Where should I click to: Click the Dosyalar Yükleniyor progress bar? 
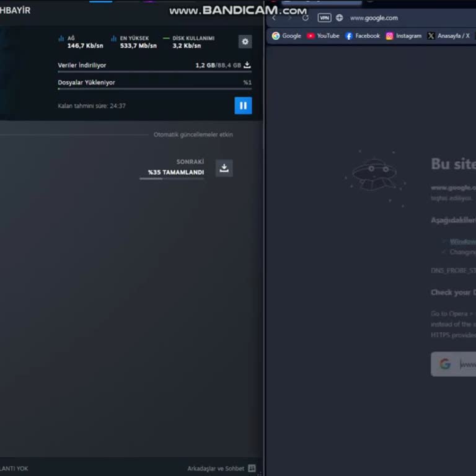coord(154,89)
